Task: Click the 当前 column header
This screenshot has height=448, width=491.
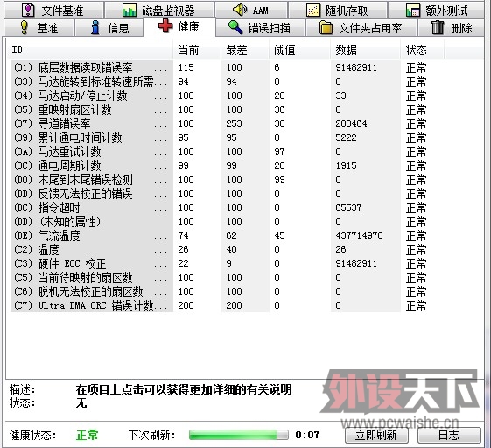Action: [197, 50]
